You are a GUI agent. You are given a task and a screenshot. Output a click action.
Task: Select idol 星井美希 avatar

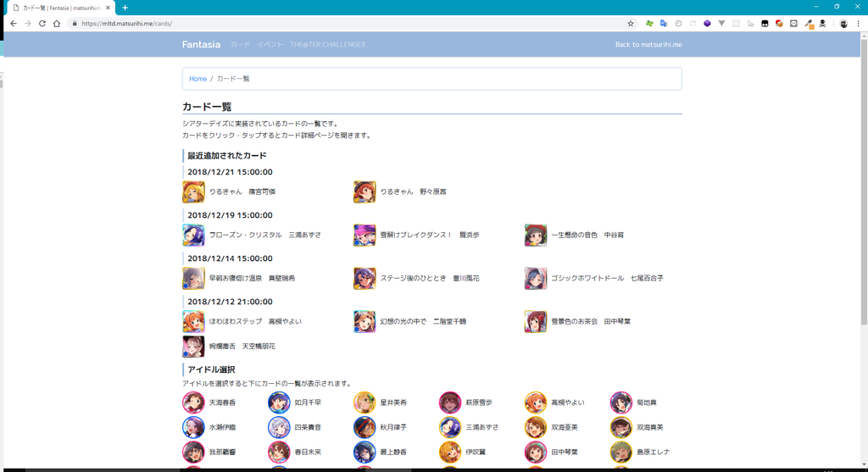tap(364, 403)
